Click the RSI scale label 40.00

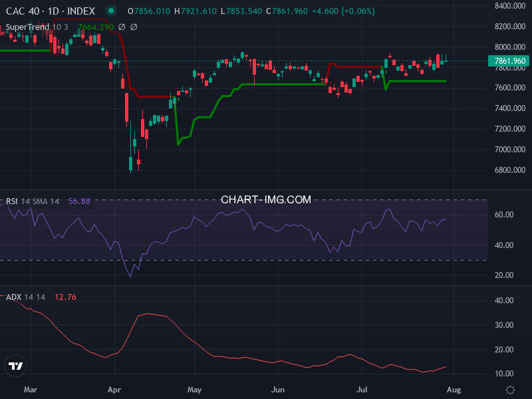(504, 245)
